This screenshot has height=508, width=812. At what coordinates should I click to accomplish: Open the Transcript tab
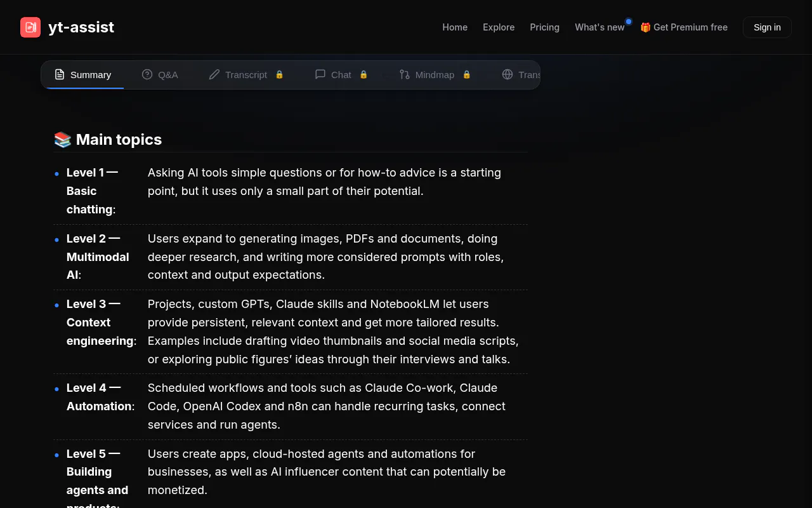click(246, 74)
